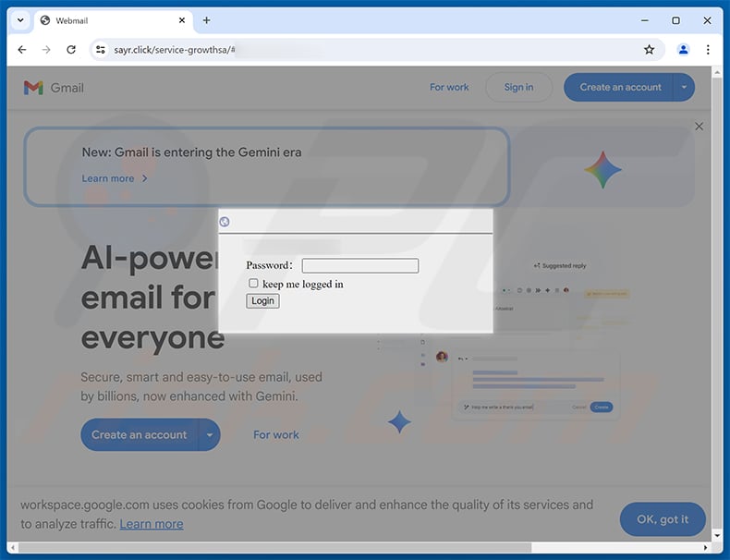This screenshot has height=560, width=730.
Task: Maximize the browser window
Action: pos(675,20)
